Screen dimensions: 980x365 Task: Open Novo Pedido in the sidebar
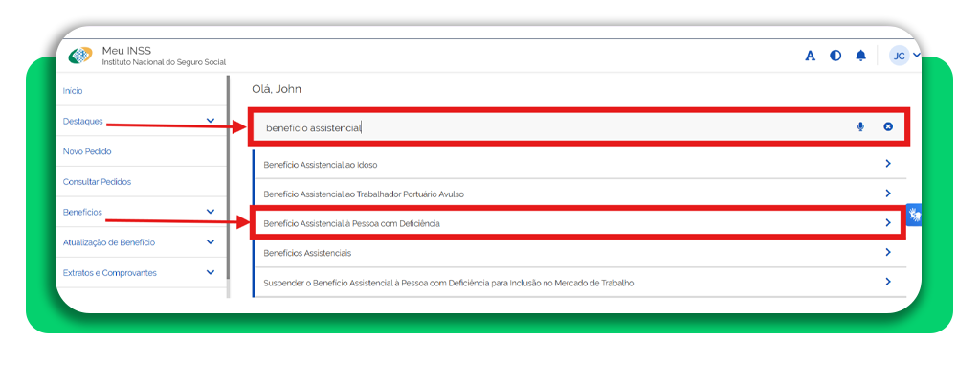[87, 151]
